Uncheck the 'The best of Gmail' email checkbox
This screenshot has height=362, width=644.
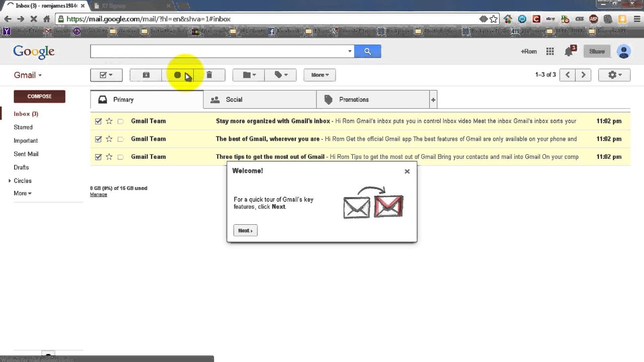[98, 139]
